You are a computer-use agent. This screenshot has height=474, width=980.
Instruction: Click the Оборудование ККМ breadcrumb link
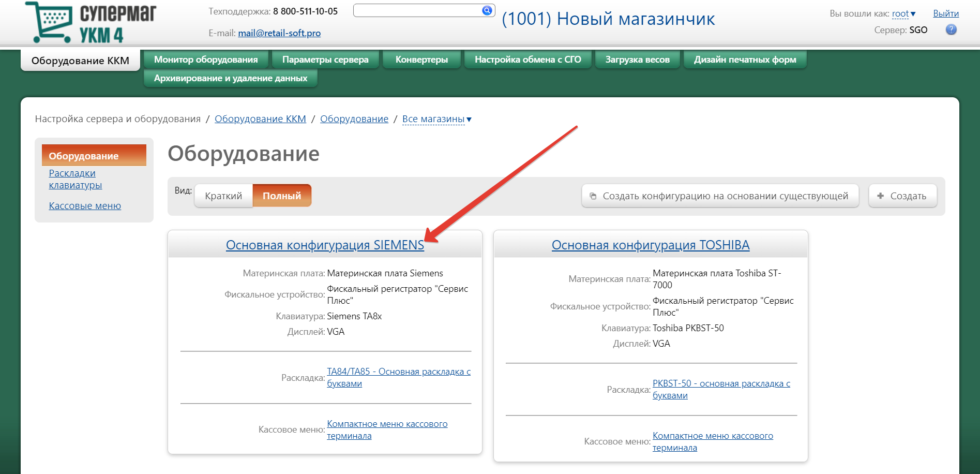(260, 119)
